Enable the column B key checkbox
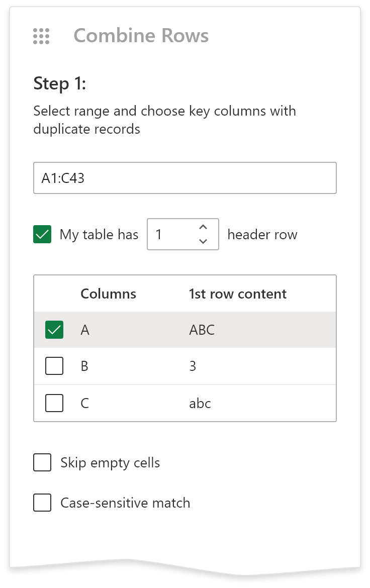Image resolution: width=370 pixels, height=588 pixels. point(54,366)
